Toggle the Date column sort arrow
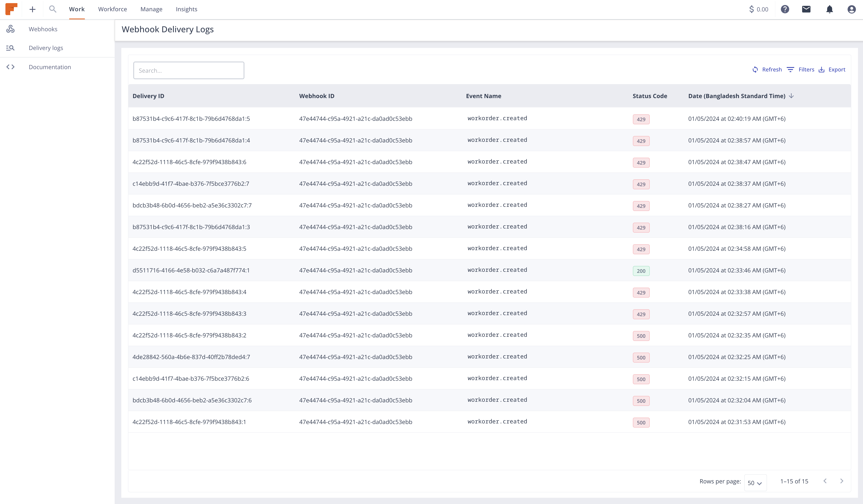This screenshot has width=863, height=504. click(792, 96)
